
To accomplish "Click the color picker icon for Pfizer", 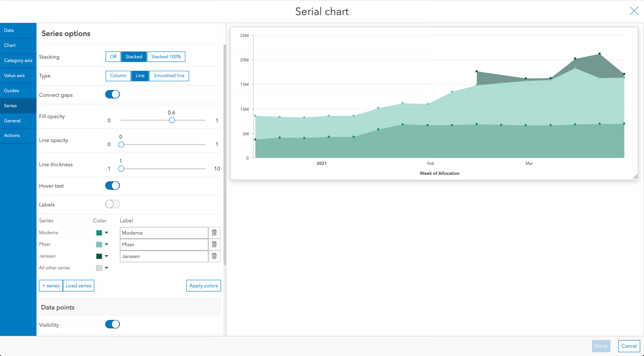I will (101, 245).
